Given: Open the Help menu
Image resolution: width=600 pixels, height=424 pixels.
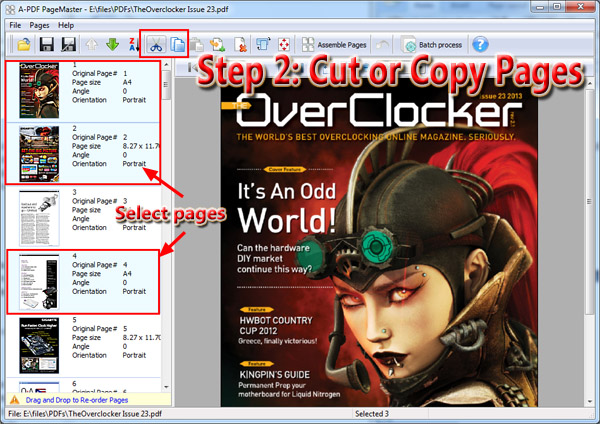Looking at the screenshot, I should pos(66,25).
